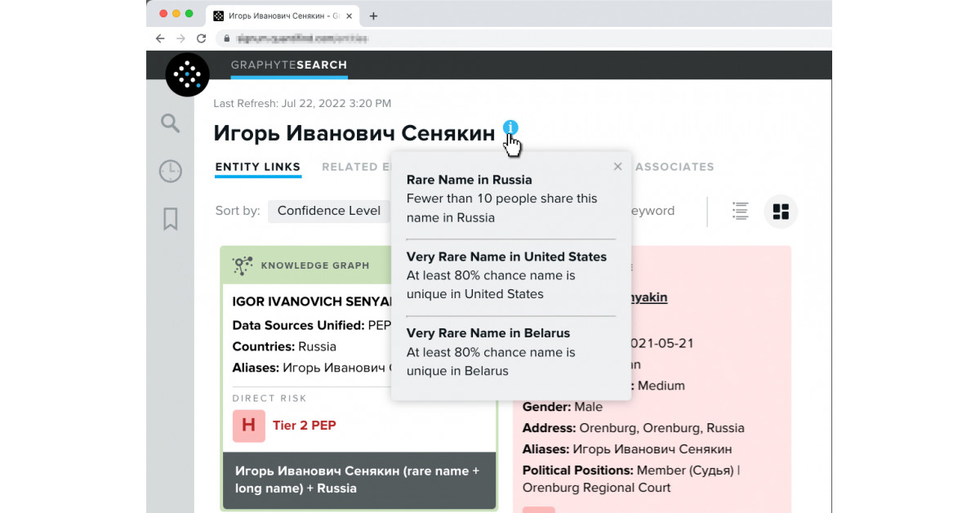The width and height of the screenshot is (980, 513).
Task: Click the red H risk badge
Action: tap(248, 426)
